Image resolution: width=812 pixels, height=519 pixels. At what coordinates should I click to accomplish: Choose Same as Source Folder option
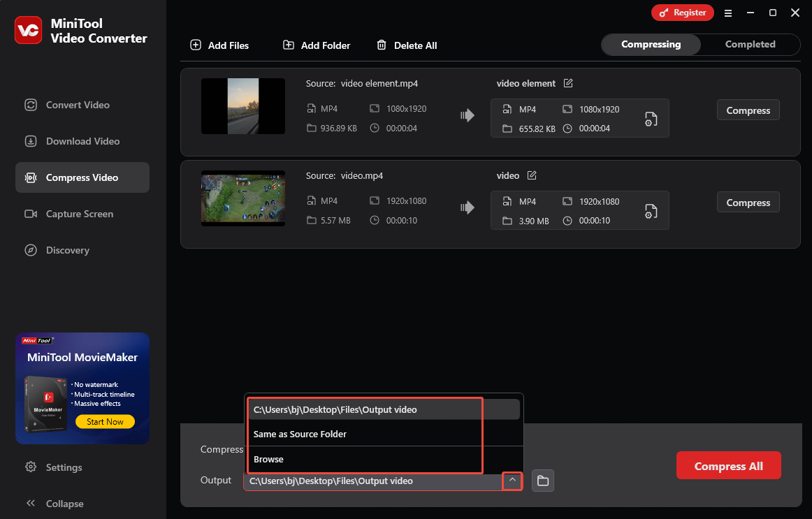click(384, 434)
